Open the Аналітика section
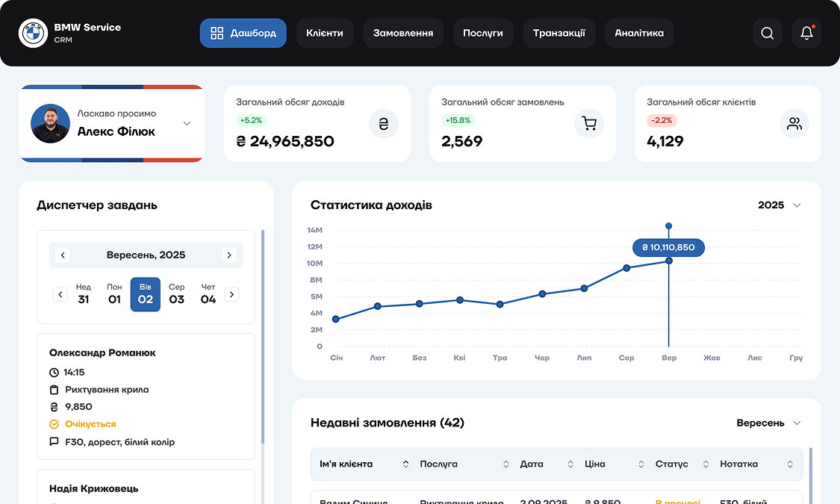This screenshot has height=504, width=840. coord(639,33)
